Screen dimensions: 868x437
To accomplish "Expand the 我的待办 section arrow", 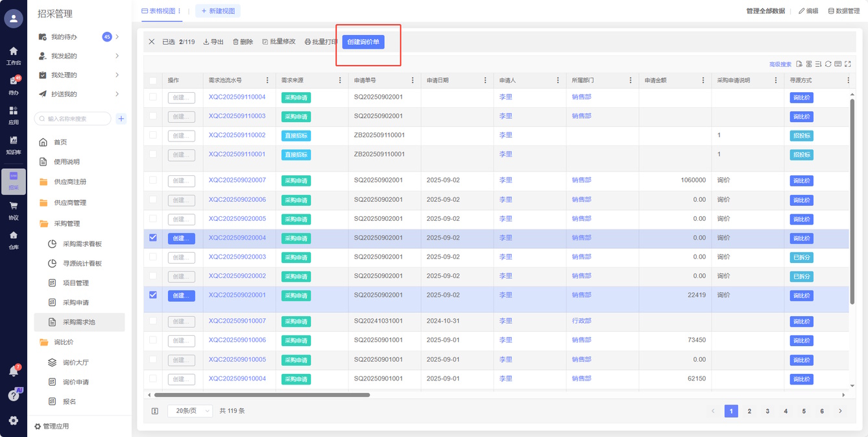I will point(117,37).
